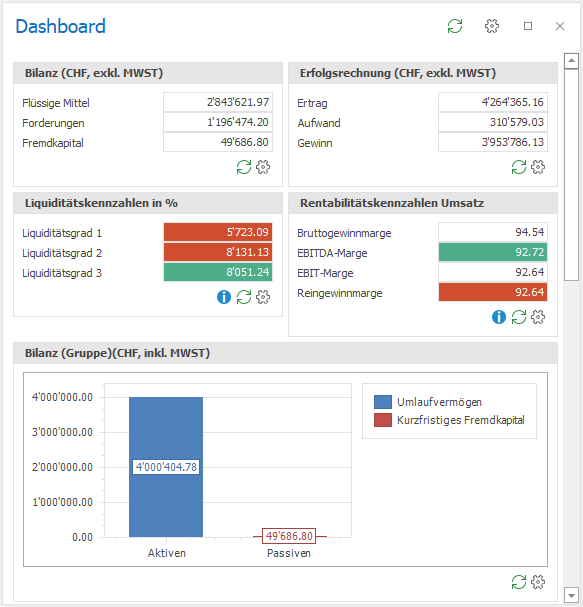This screenshot has width=583, height=607.
Task: Click EBIT-Marge value 92.64
Action: (x=493, y=272)
